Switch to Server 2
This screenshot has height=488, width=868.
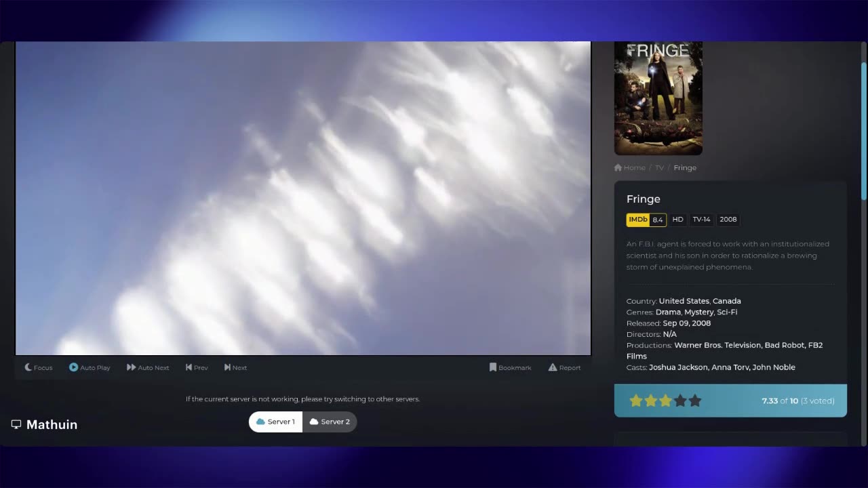pyautogui.click(x=330, y=422)
